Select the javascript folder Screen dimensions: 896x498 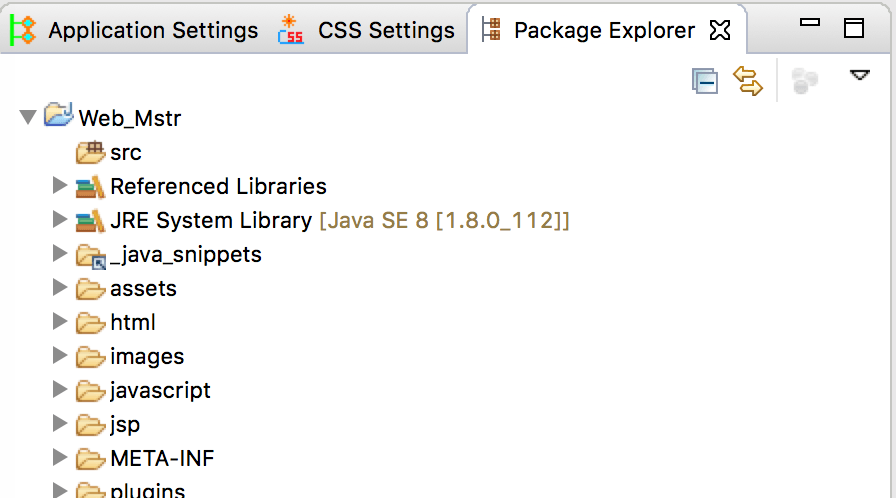pos(160,390)
